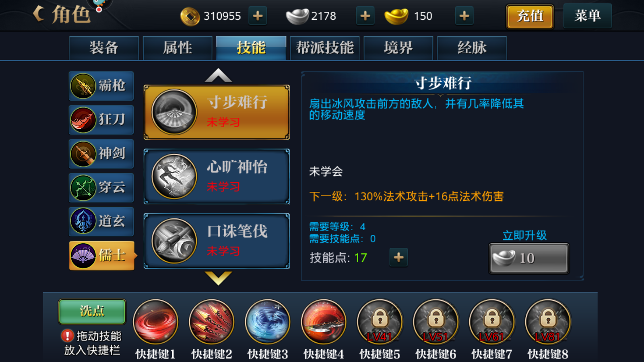Select the 狂刀 class icon
Screen dimensions: 644x362
[x=101, y=120]
